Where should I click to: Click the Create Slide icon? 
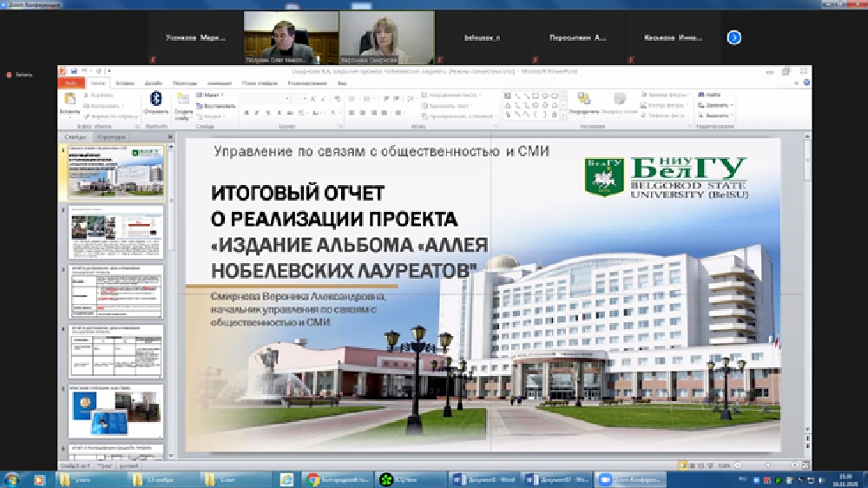point(183,100)
